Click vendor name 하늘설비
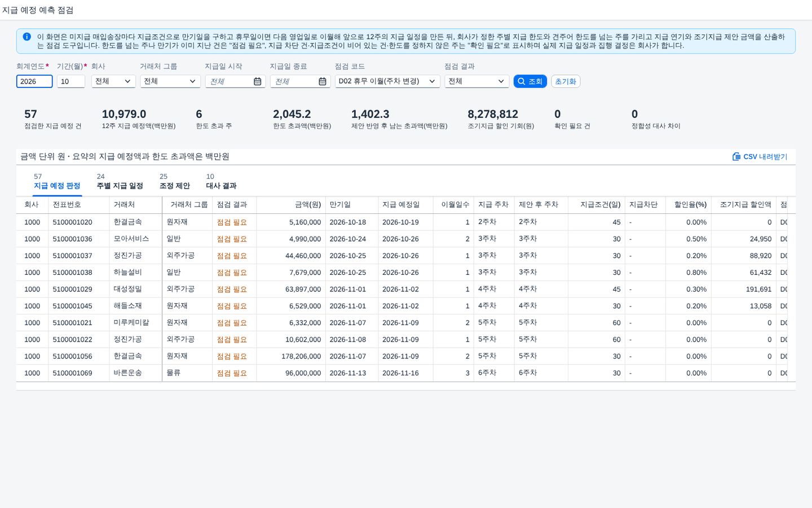 click(127, 273)
